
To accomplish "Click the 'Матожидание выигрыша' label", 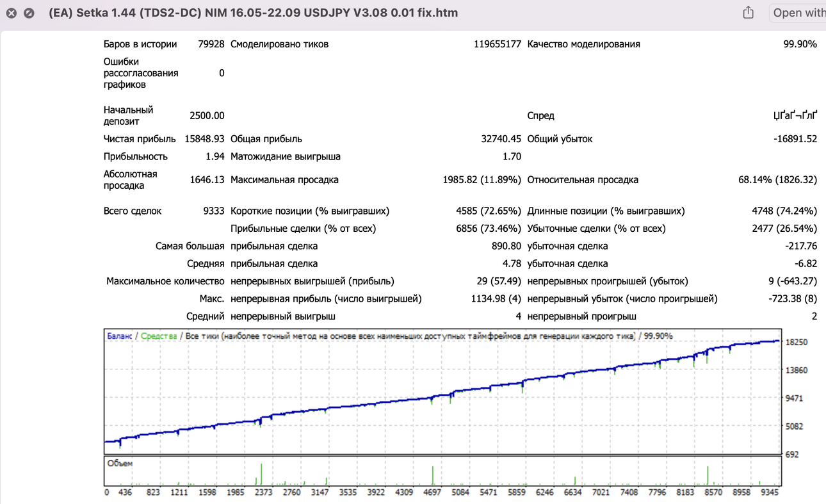I will 286,156.
